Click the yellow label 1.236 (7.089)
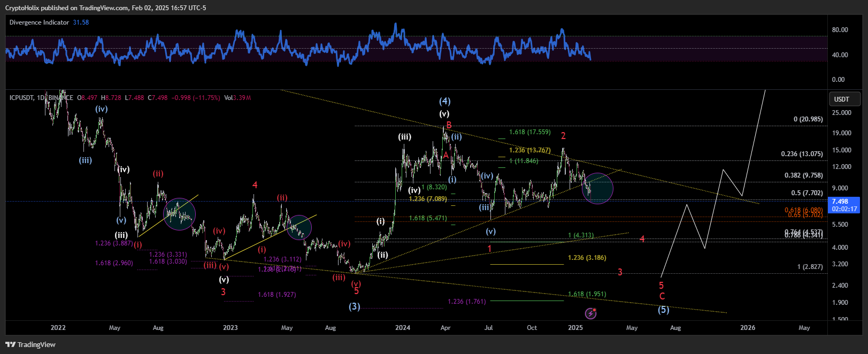This screenshot has height=354, width=868. pyautogui.click(x=428, y=199)
